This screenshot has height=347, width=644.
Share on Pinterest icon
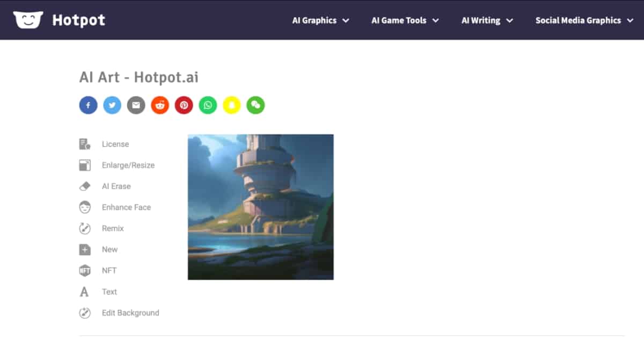pos(184,105)
